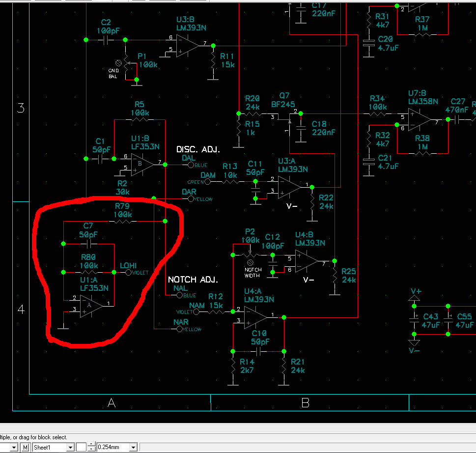The width and height of the screenshot is (476, 453).
Task: Click the V+ power symbol
Action: tap(414, 297)
